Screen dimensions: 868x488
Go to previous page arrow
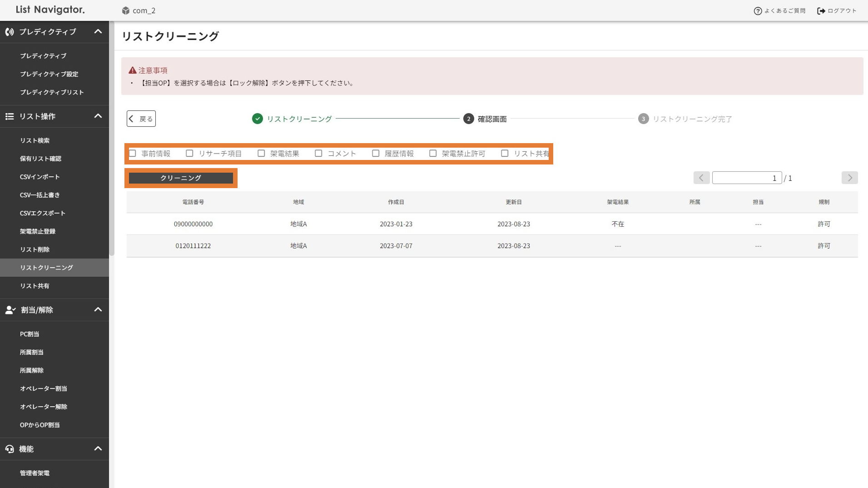point(701,178)
